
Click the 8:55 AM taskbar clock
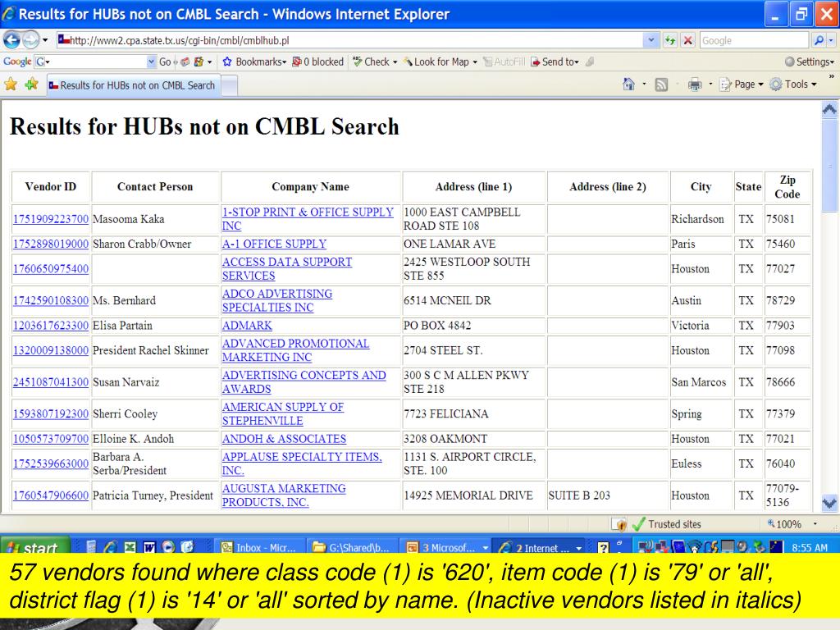pos(810,547)
